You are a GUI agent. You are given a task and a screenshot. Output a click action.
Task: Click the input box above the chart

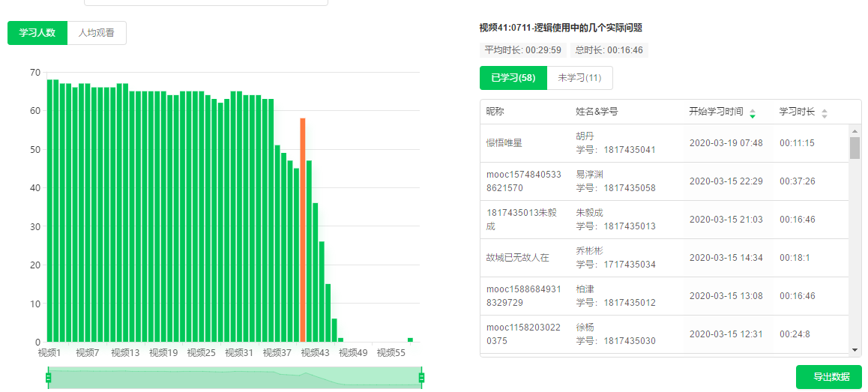coord(205,2)
